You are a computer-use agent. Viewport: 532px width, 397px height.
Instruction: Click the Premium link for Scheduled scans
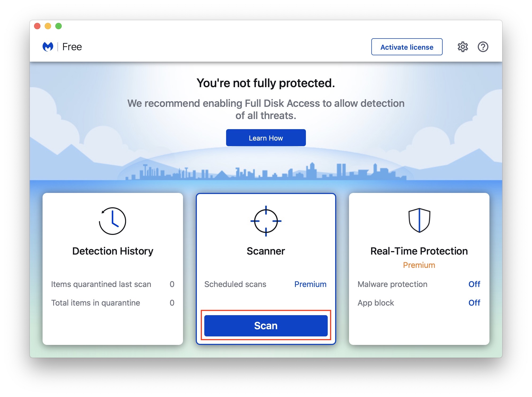pos(310,284)
